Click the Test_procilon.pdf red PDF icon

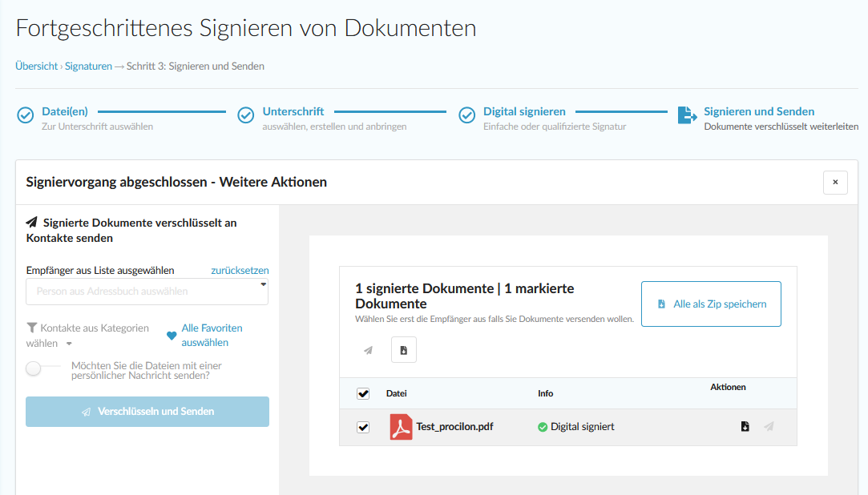[401, 427]
